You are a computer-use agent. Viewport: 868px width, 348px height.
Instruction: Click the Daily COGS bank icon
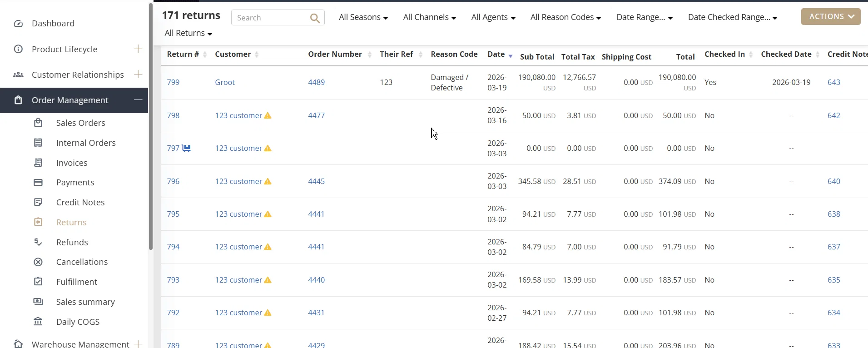click(38, 322)
